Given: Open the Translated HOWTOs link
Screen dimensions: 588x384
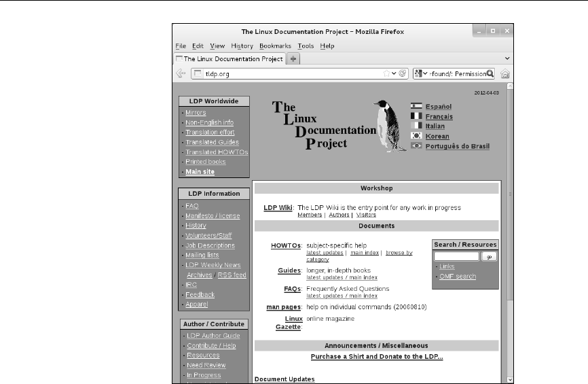Looking at the screenshot, I should tap(217, 152).
